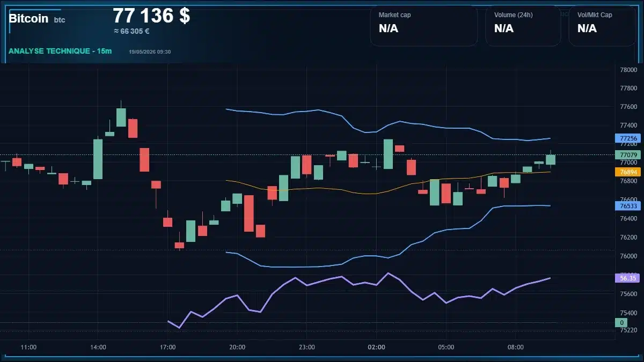Click the orange 76894 moving average tag
Screen dimensions: 644x362
pyautogui.click(x=628, y=172)
